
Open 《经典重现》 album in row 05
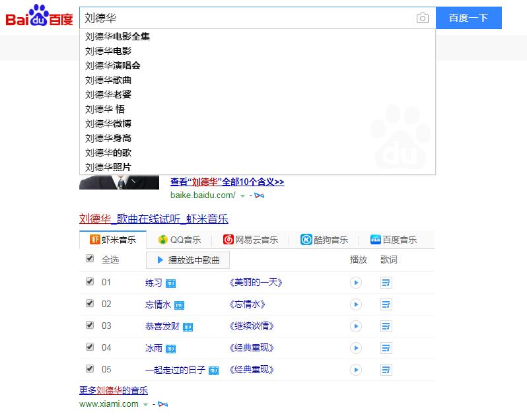252,370
